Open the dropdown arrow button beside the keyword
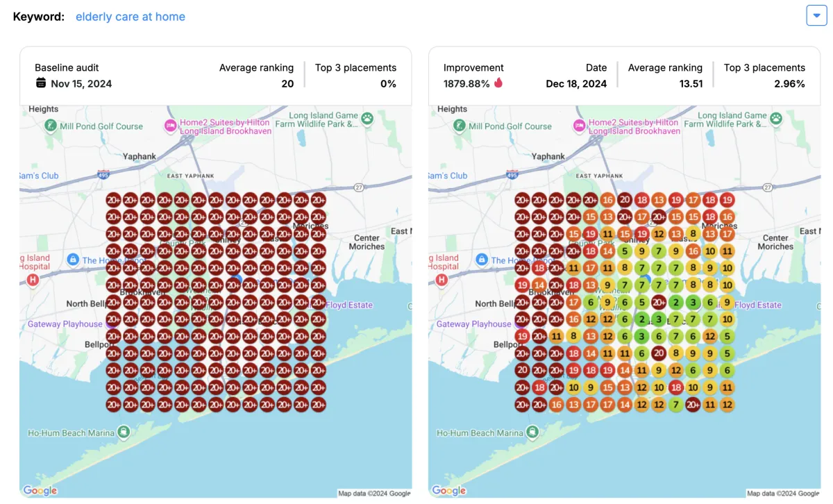This screenshot has height=504, width=833. click(816, 15)
